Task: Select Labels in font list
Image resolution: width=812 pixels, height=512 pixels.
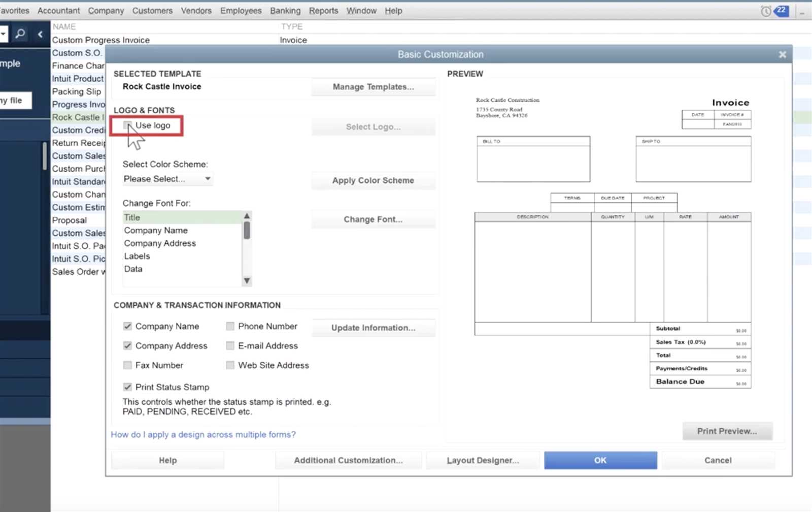Action: (x=183, y=256)
